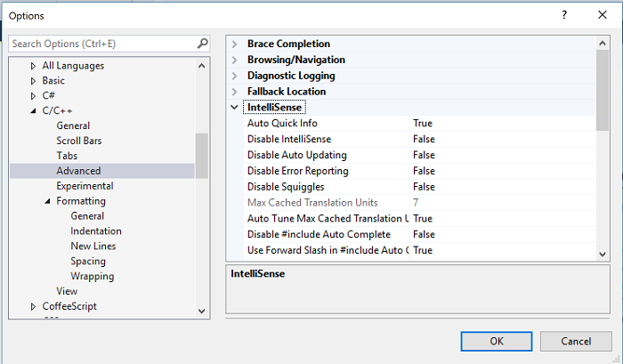
Task: Select General under C/C++
Action: [73, 125]
